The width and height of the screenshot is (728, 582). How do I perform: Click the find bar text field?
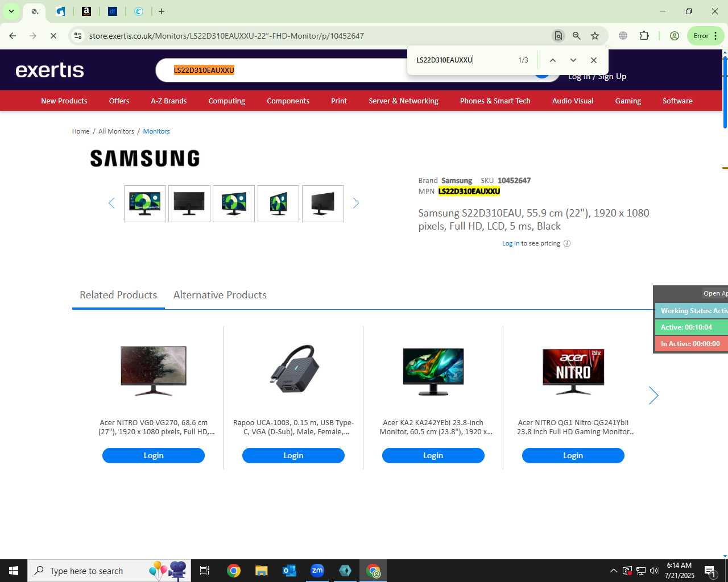(464, 60)
